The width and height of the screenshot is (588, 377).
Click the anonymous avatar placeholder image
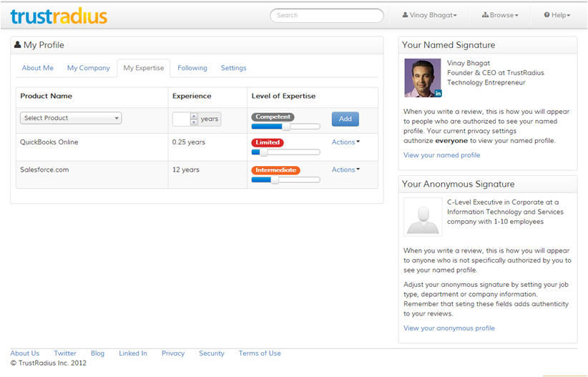click(x=423, y=217)
